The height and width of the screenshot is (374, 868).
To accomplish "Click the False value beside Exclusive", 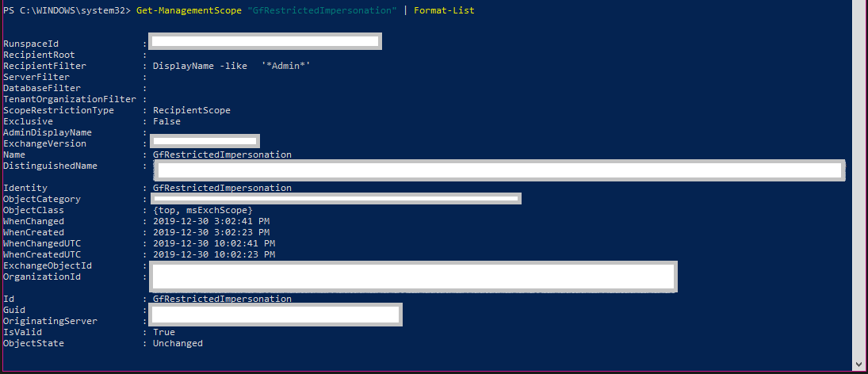I will coord(166,121).
